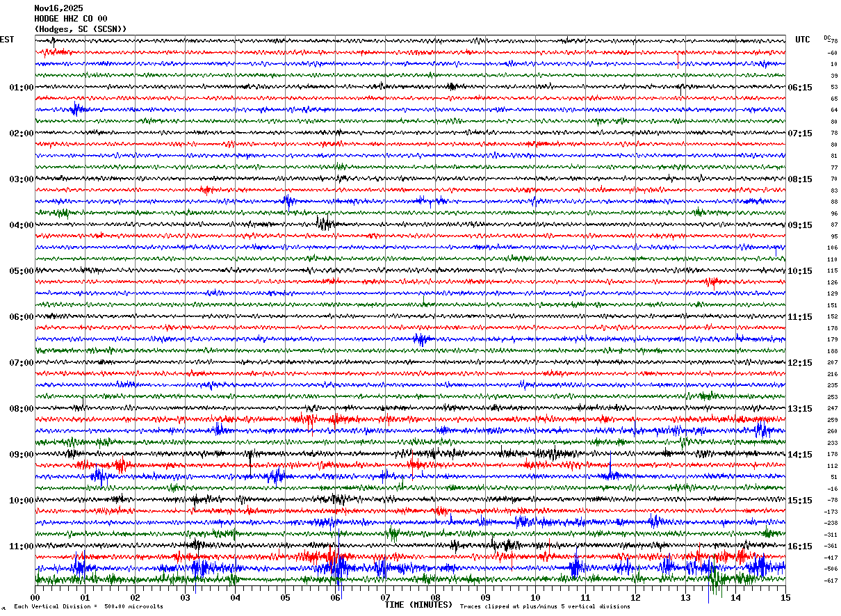The width and height of the screenshot is (841, 616).
Task: Click the location text (Hodges, SC (SCSN))
Action: click(81, 29)
